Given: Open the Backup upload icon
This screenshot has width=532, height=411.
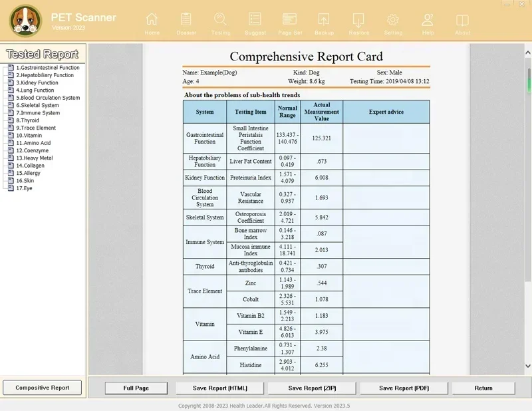Looking at the screenshot, I should click(324, 20).
